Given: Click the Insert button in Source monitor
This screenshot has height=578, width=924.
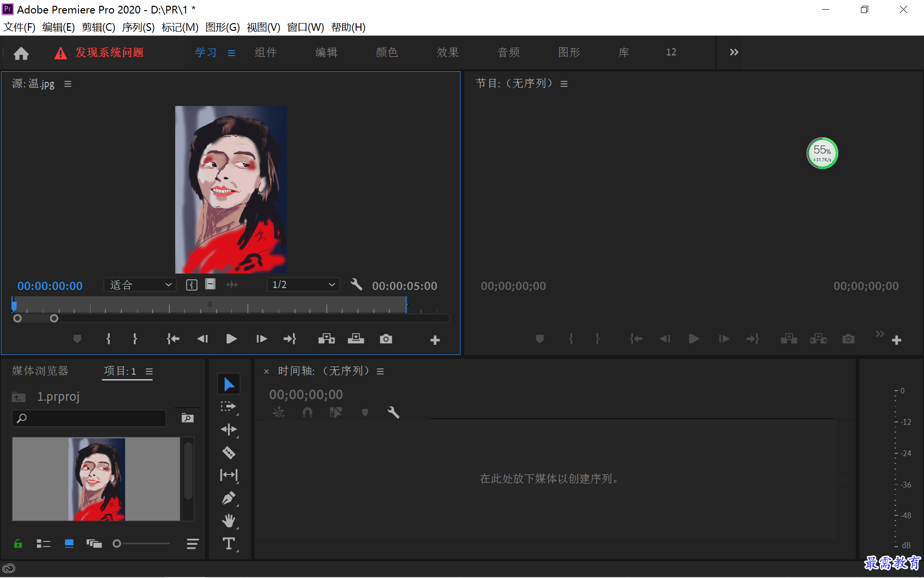Looking at the screenshot, I should tap(327, 339).
